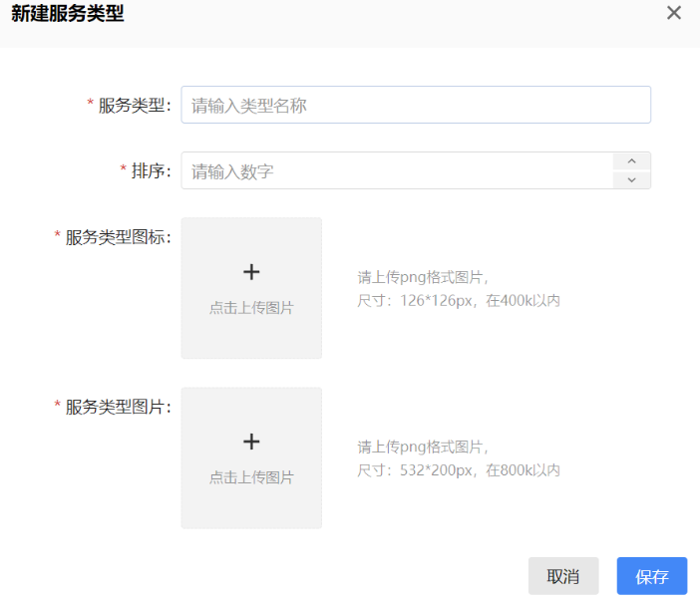This screenshot has width=700, height=601.
Task: Click 点击上传图片 text under 服务类型图片
Action: [251, 477]
